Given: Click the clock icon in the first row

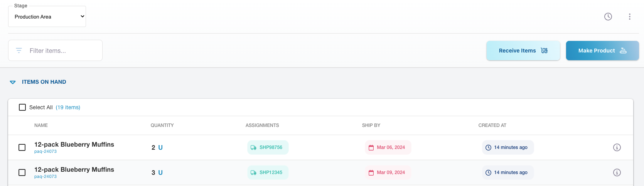Looking at the screenshot, I should (x=488, y=147).
